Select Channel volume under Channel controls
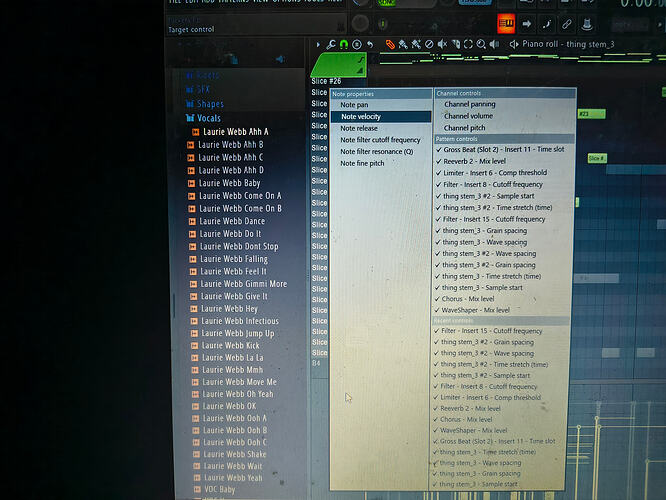 [x=470, y=116]
